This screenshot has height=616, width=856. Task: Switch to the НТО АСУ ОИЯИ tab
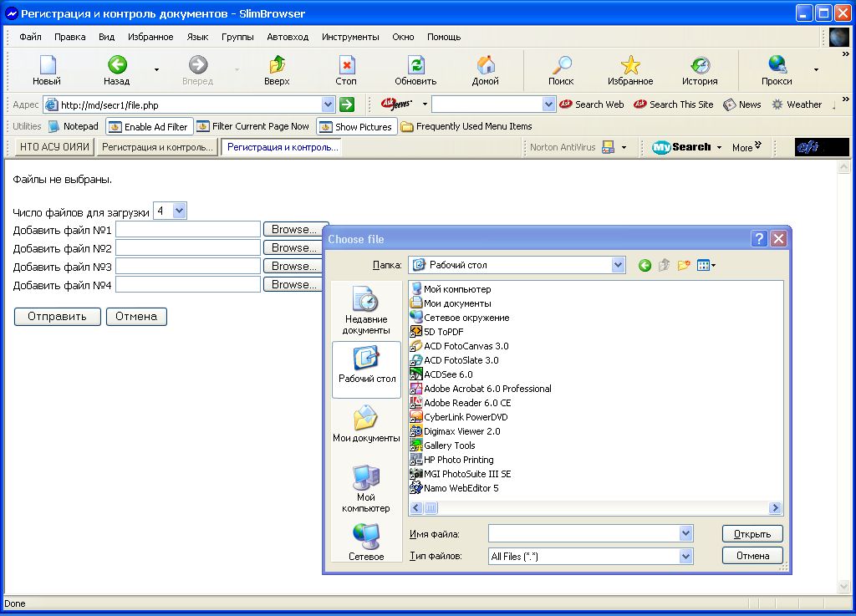coord(54,147)
